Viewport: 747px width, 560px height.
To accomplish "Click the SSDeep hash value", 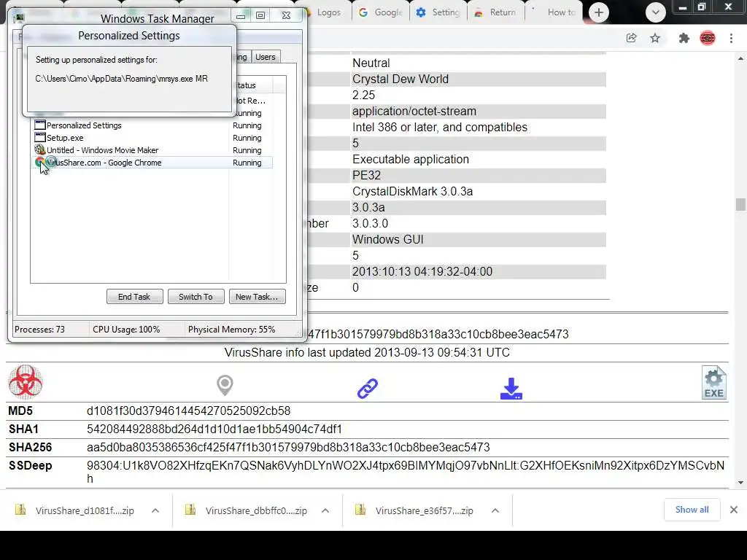I will (x=406, y=472).
